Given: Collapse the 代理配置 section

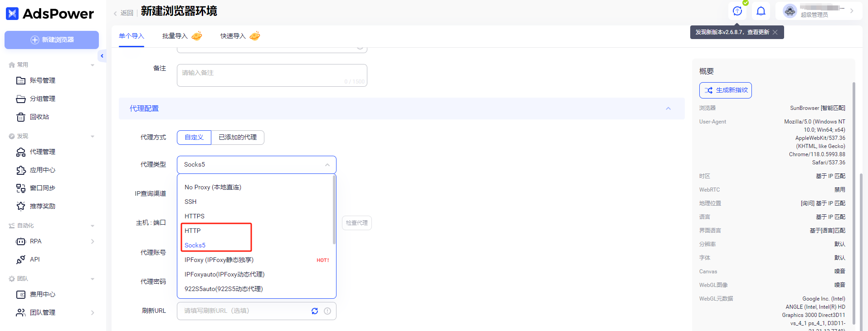Looking at the screenshot, I should click(668, 109).
